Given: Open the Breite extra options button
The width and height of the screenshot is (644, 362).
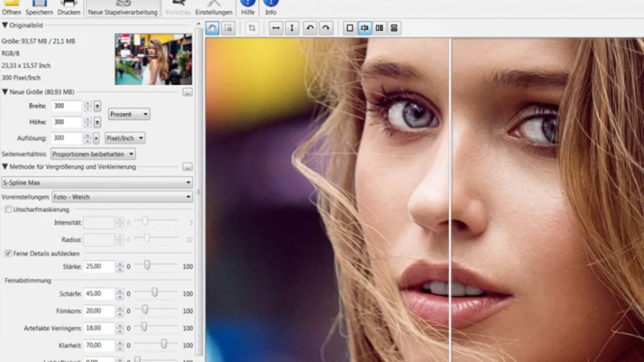Looking at the screenshot, I should tap(97, 106).
